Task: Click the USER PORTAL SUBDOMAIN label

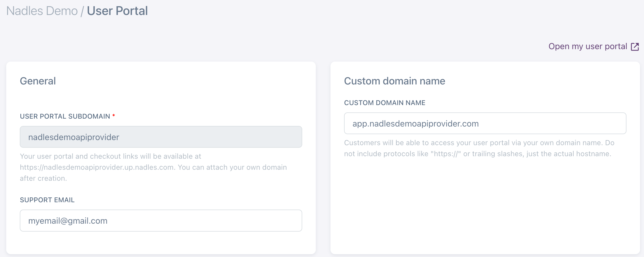Action: 65,116
